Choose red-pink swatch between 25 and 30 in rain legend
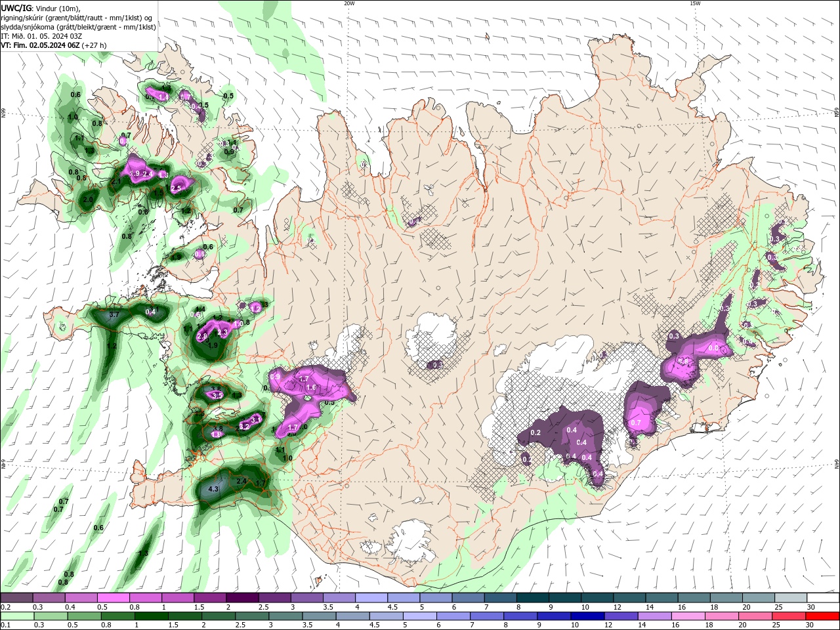 coord(787,616)
